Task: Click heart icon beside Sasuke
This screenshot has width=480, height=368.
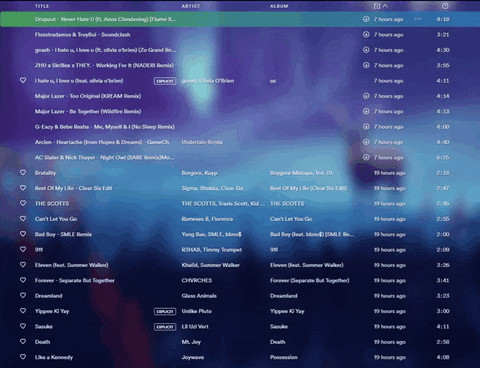Action: coord(23,326)
